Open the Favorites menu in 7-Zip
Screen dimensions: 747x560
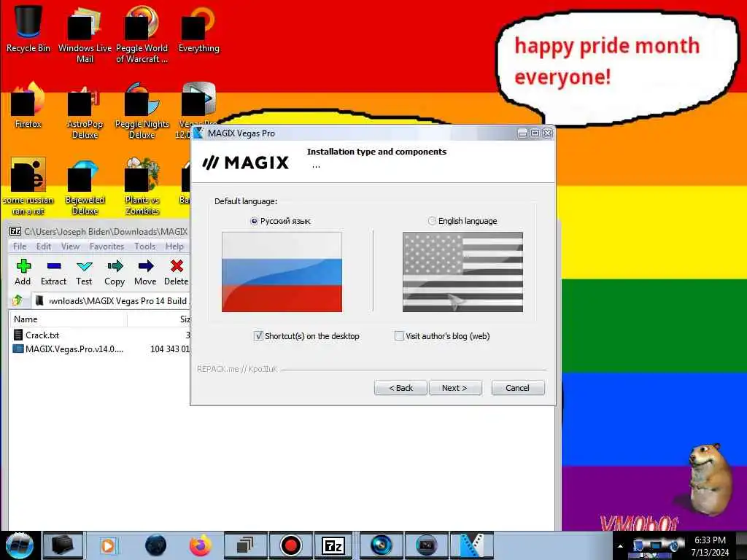coord(107,246)
